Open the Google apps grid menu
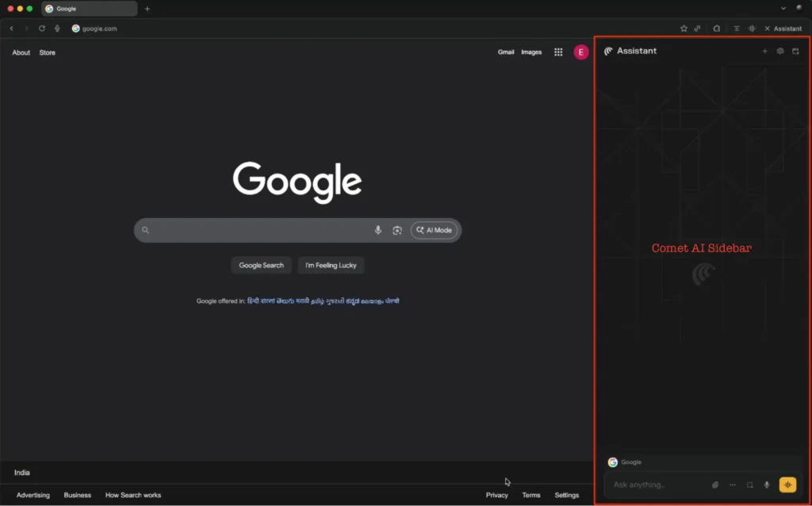812x506 pixels. point(558,52)
